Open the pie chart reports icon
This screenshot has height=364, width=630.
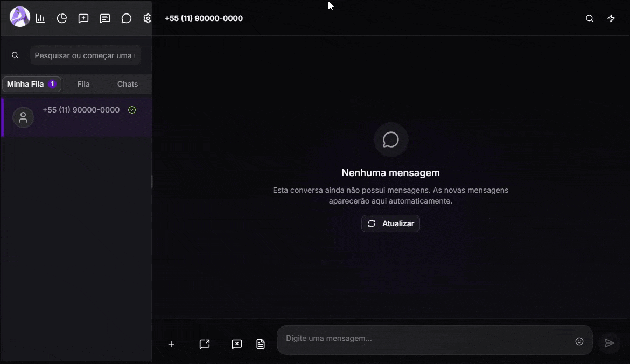(62, 18)
